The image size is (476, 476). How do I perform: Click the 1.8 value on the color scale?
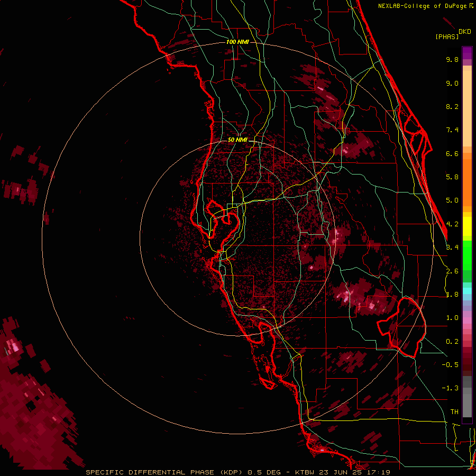pyautogui.click(x=452, y=295)
